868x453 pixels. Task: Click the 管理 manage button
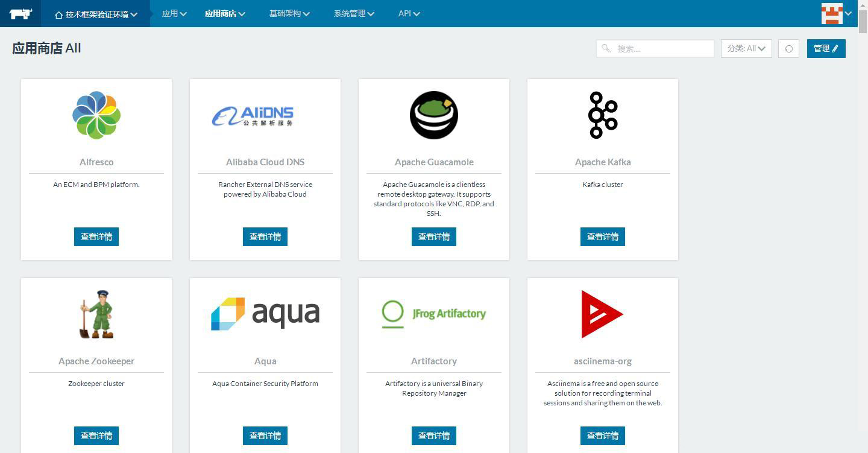click(826, 48)
